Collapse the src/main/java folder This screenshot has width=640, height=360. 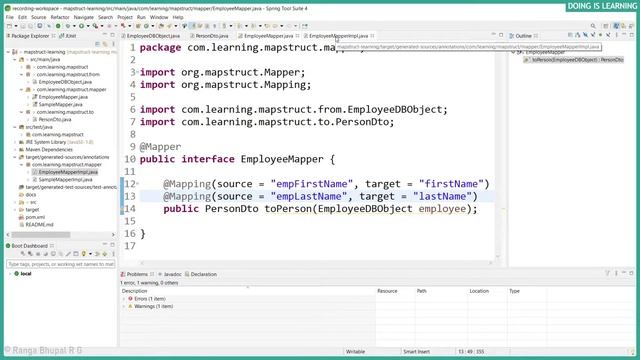coord(15,60)
